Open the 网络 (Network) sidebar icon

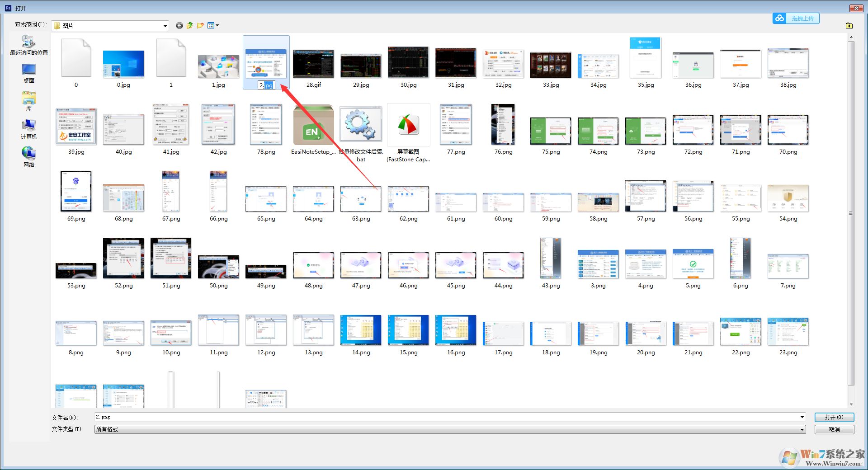click(28, 156)
